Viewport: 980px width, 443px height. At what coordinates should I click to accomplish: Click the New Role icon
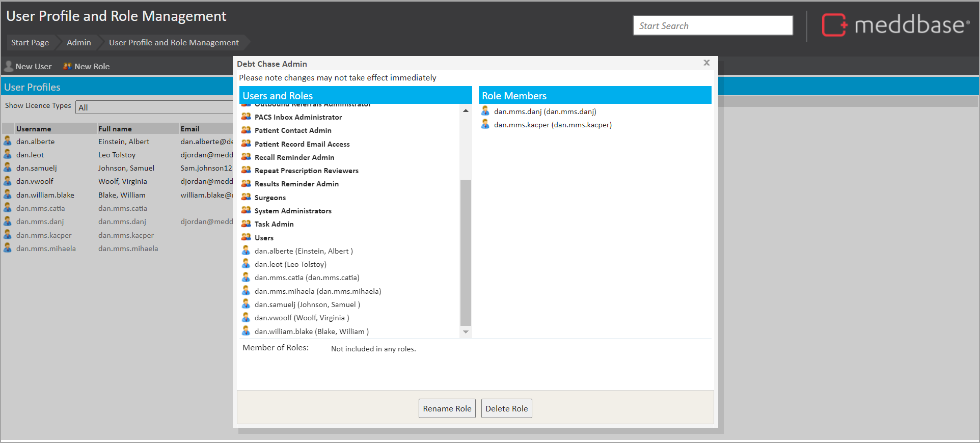pos(67,66)
